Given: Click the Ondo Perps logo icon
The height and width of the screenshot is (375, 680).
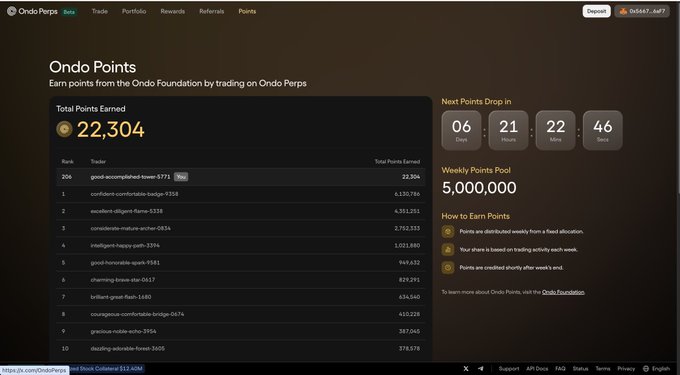Looking at the screenshot, I should (x=12, y=11).
